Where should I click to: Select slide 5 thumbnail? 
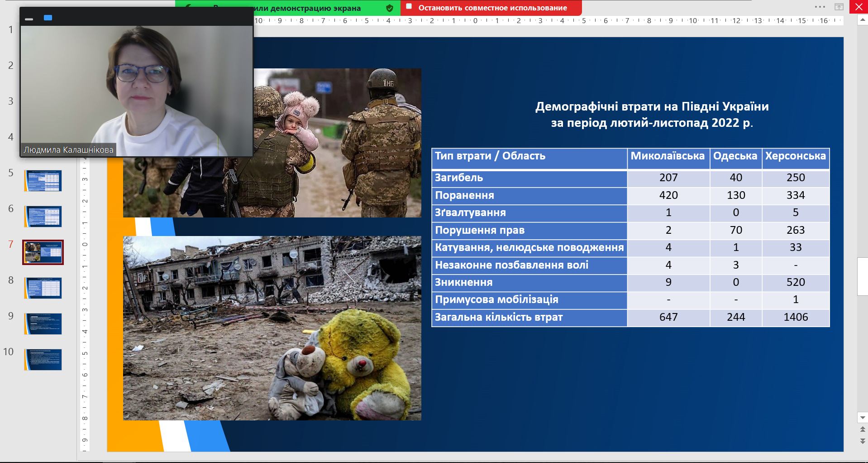tap(43, 181)
